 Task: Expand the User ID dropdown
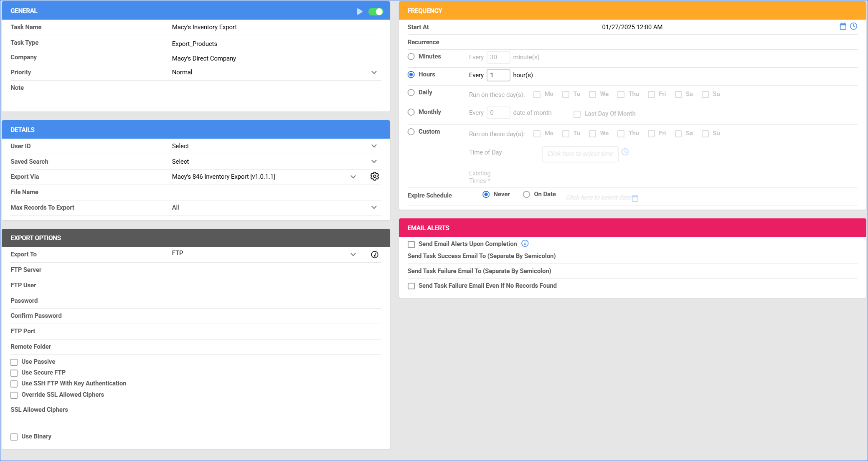tap(374, 146)
